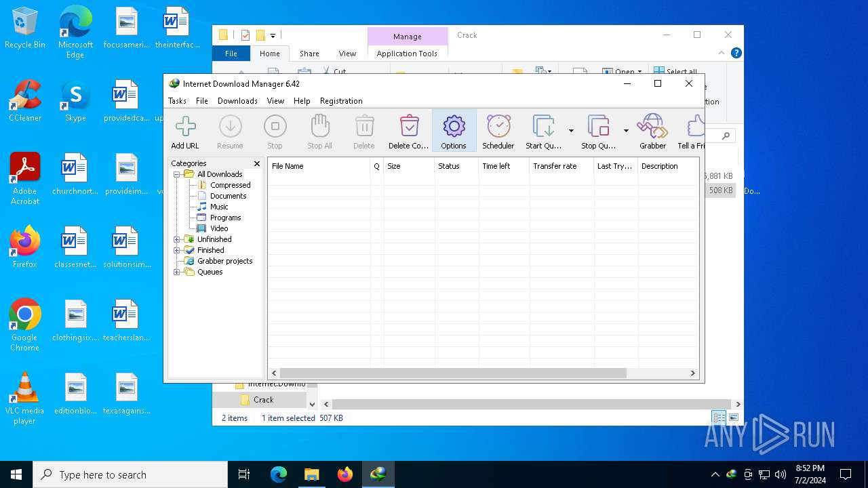Click the Start Queue icon
Screen dimensions: 868x488
[543, 131]
